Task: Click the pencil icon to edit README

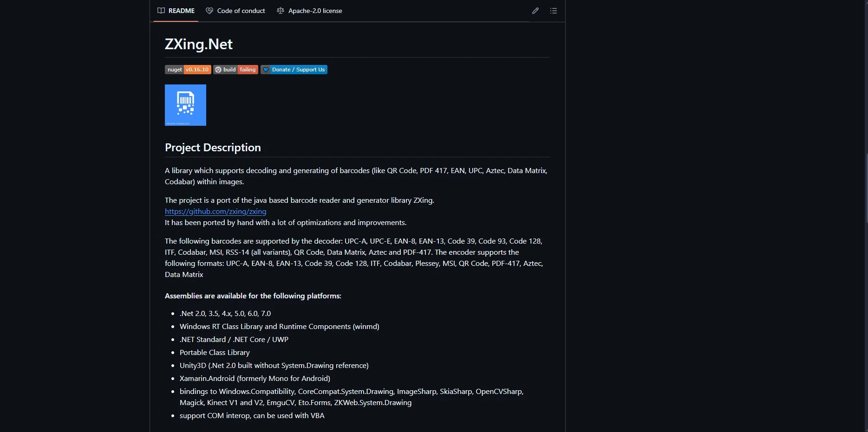Action: 535,11
